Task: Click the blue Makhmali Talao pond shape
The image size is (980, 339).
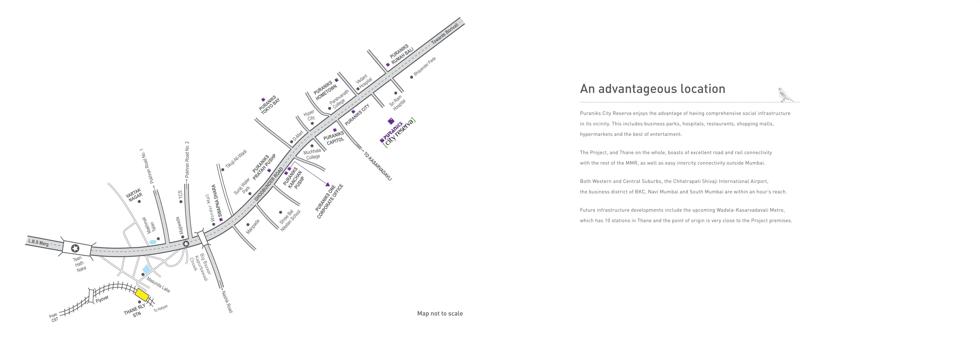Action: tap(153, 242)
